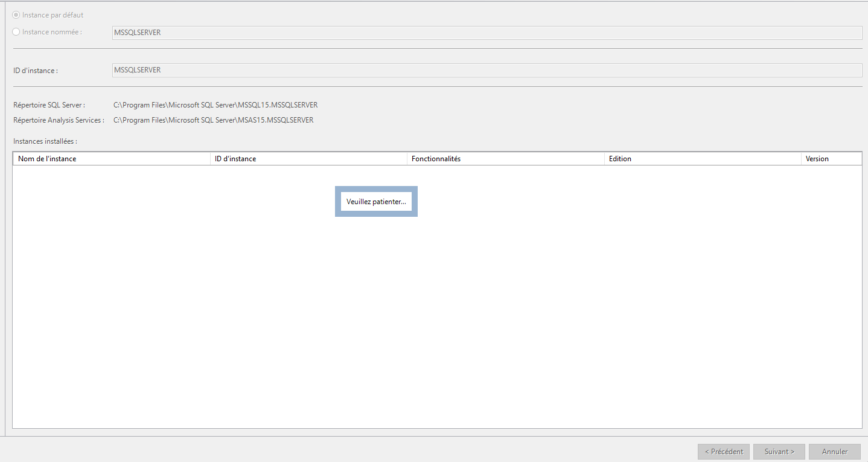Click the 'Veuillez patienter...' loading message
Screen dimensions: 868x462
376,202
